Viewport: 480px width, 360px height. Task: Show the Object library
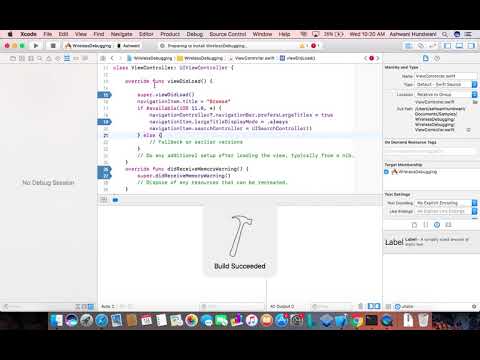point(437,225)
